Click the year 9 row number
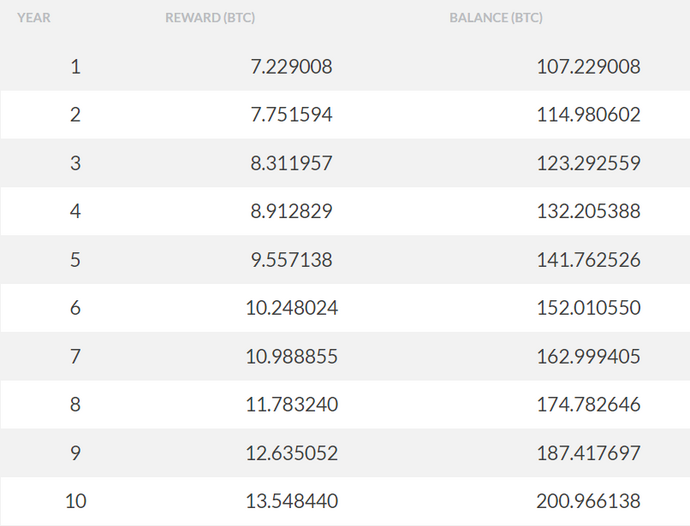 coord(76,453)
